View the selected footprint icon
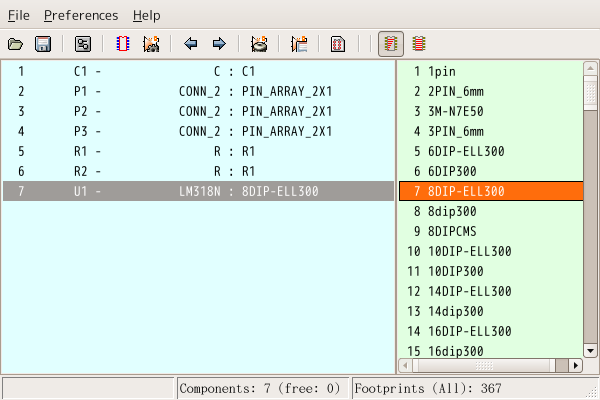 click(x=124, y=44)
